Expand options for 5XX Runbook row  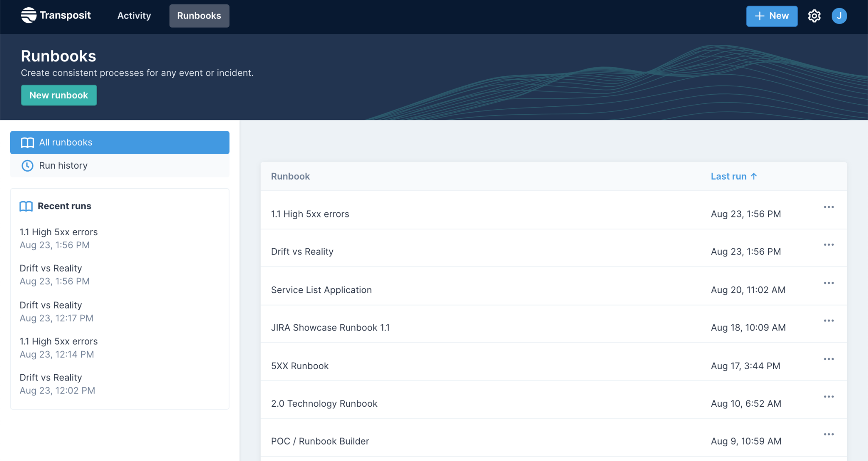point(828,359)
